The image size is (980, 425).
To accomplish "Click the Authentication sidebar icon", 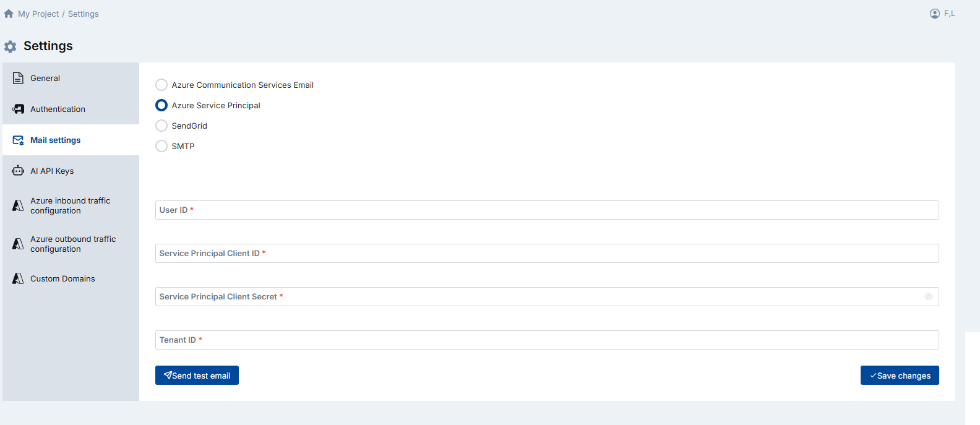I will tap(18, 109).
